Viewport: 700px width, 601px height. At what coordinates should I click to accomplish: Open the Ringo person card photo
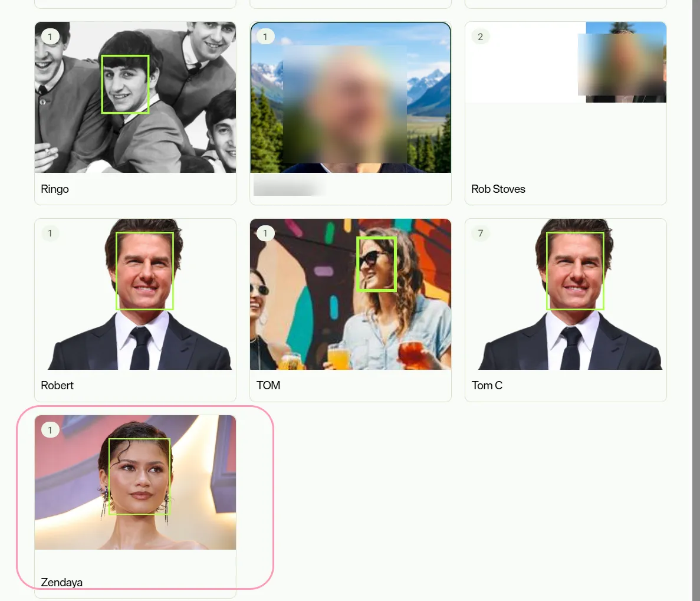click(135, 97)
